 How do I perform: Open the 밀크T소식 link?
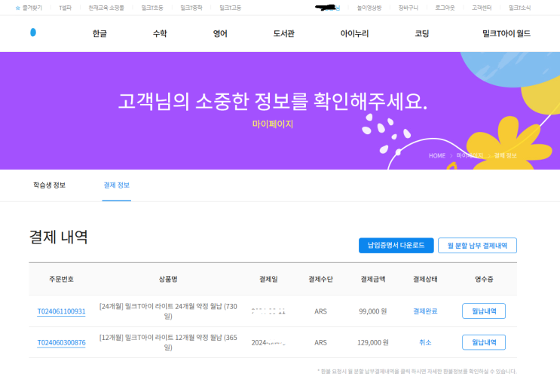519,8
